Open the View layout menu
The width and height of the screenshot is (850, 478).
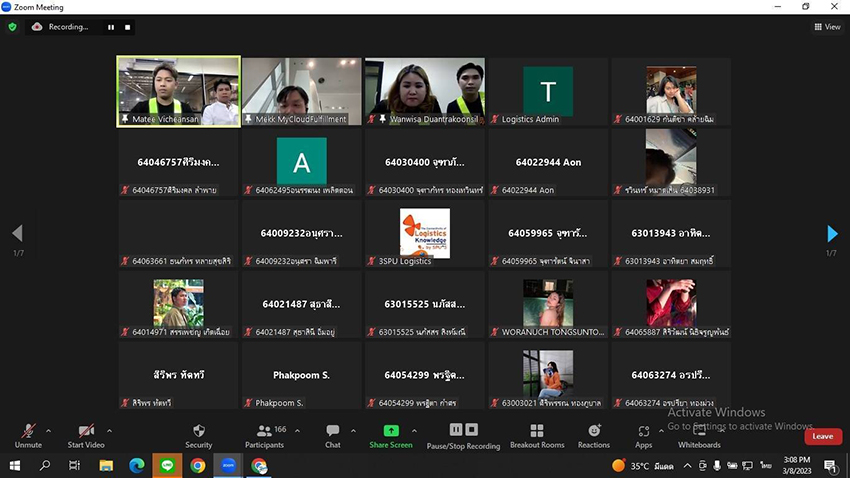827,27
